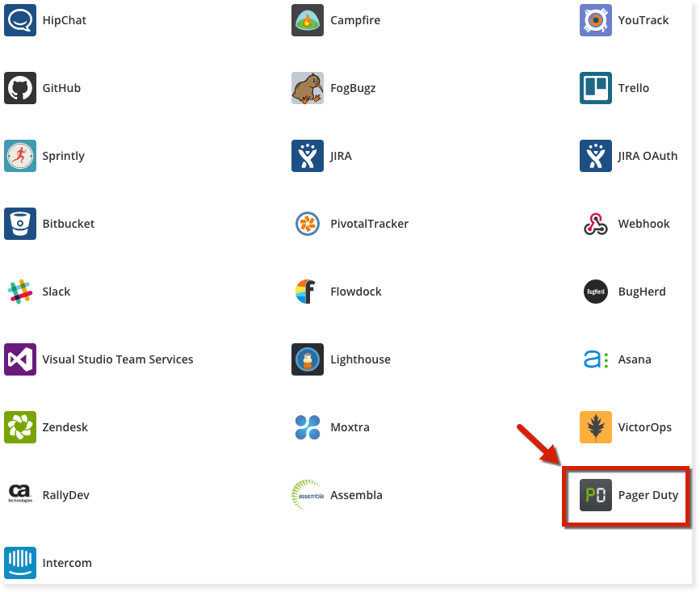Click the PivotalTracker label
This screenshot has width=700, height=592.
click(369, 224)
